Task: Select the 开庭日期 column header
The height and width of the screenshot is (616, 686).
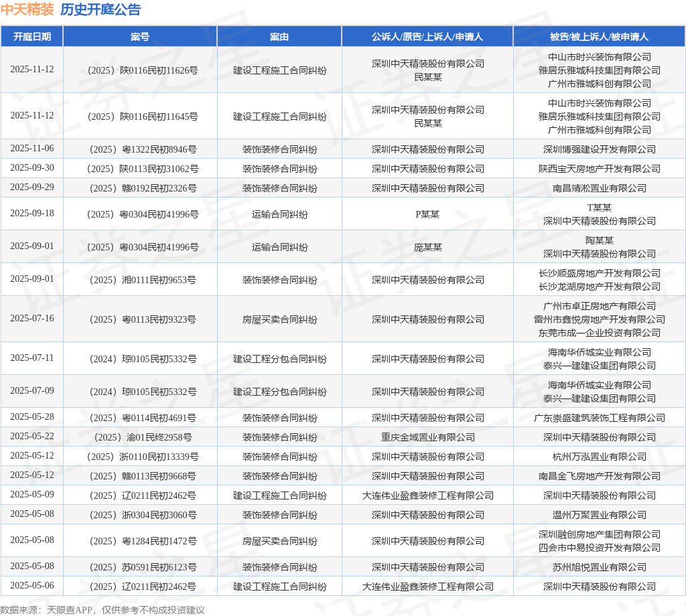Action: point(32,37)
